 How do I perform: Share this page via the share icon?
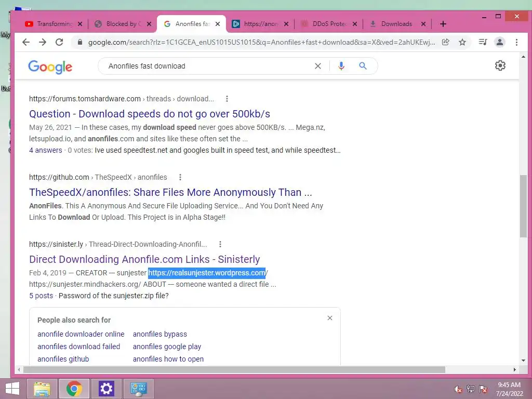tap(445, 42)
